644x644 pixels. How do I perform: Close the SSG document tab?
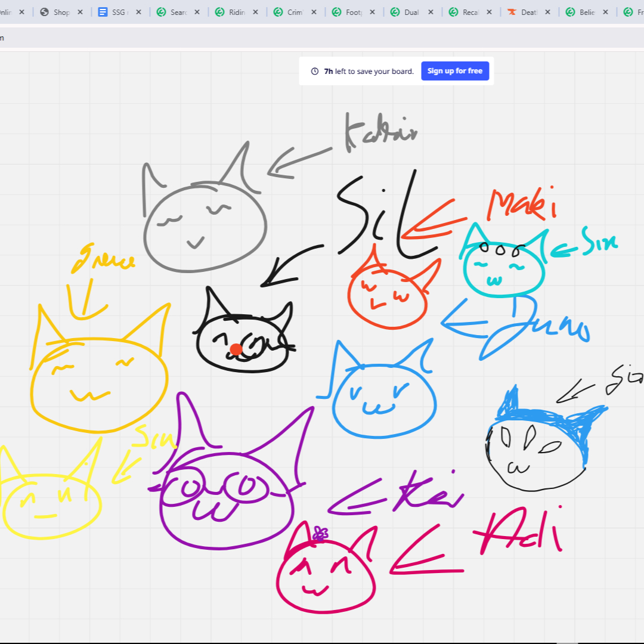pyautogui.click(x=138, y=12)
